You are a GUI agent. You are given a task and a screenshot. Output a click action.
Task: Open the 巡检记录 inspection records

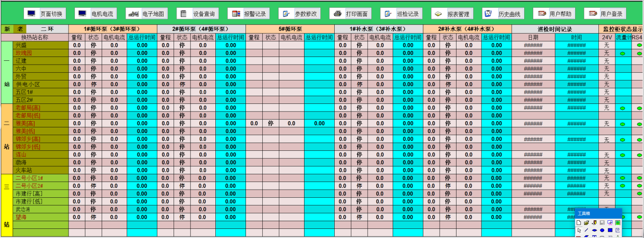pos(401,14)
